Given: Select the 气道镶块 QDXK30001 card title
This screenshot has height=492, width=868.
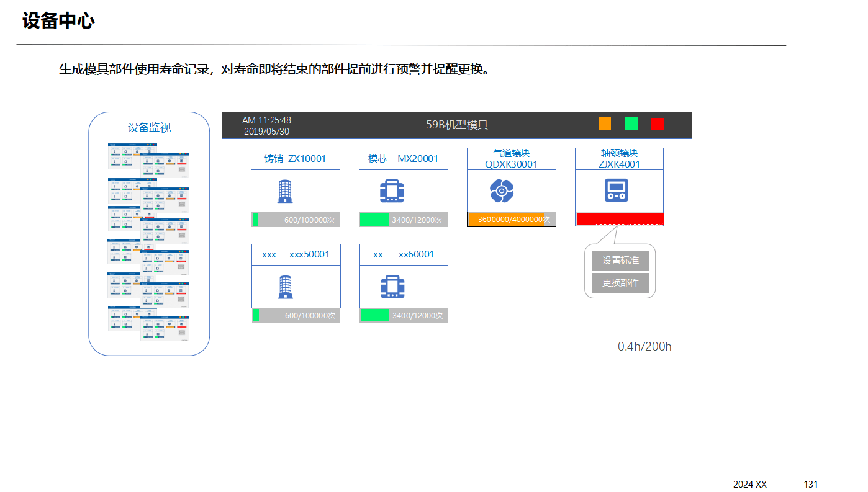Looking at the screenshot, I should pyautogui.click(x=512, y=159).
